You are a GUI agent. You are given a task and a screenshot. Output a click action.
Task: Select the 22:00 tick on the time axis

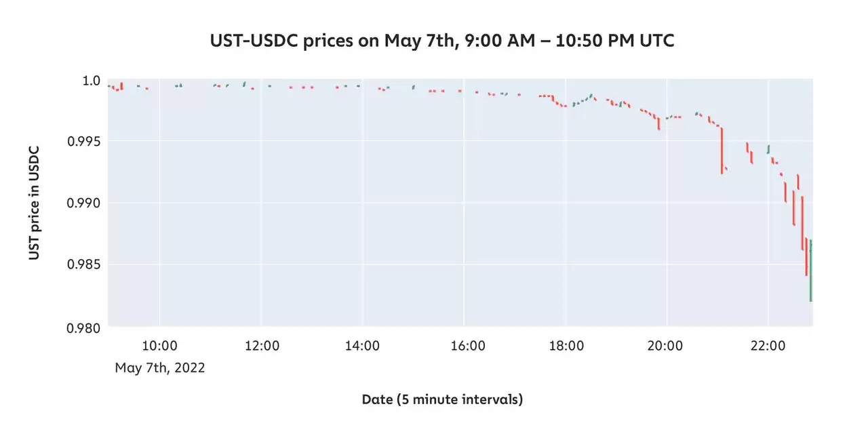tap(768, 345)
